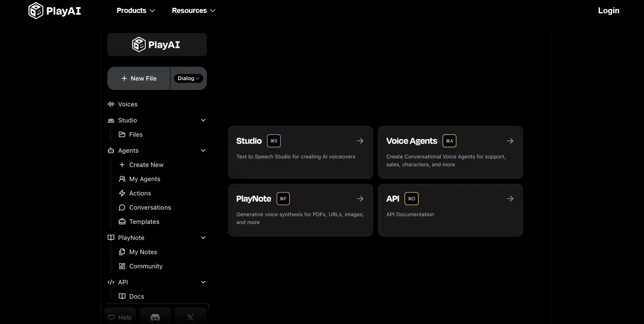
Task: Click the arrow on the Studio card
Action: pyautogui.click(x=360, y=141)
